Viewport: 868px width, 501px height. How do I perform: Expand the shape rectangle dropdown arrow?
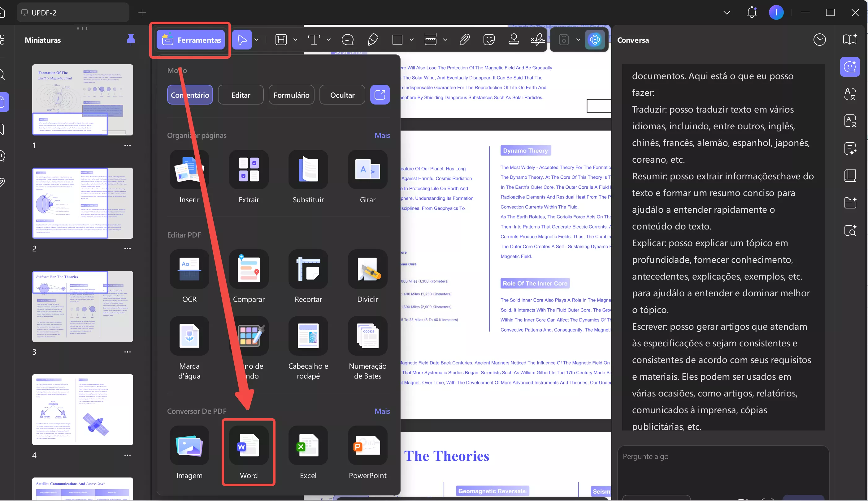pyautogui.click(x=411, y=40)
